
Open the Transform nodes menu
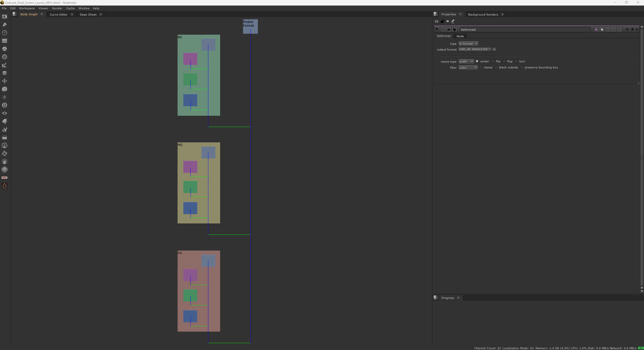[x=5, y=81]
